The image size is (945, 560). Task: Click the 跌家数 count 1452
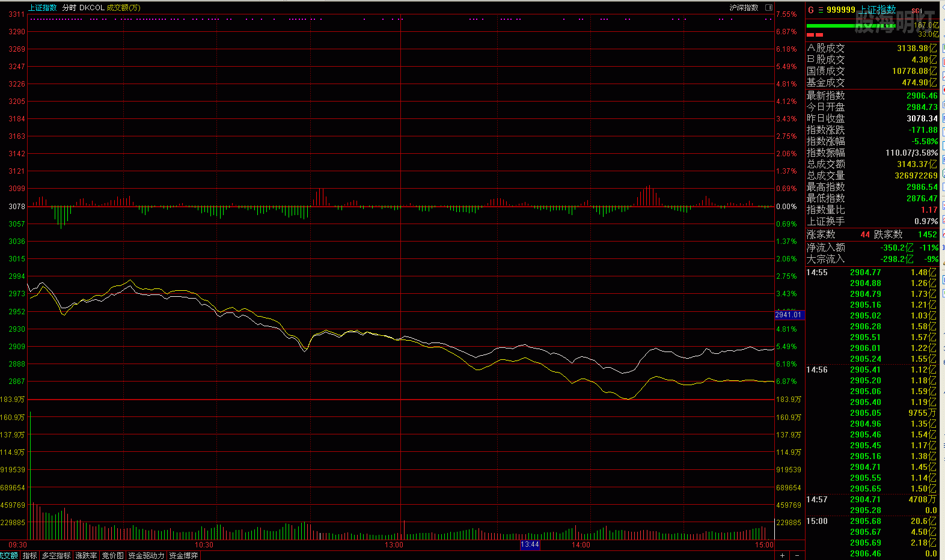pos(928,234)
